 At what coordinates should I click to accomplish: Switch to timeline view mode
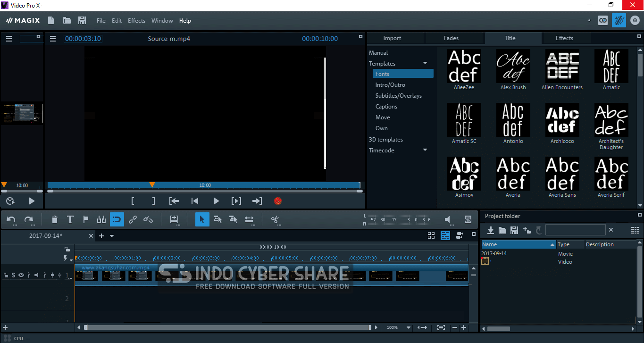[445, 235]
